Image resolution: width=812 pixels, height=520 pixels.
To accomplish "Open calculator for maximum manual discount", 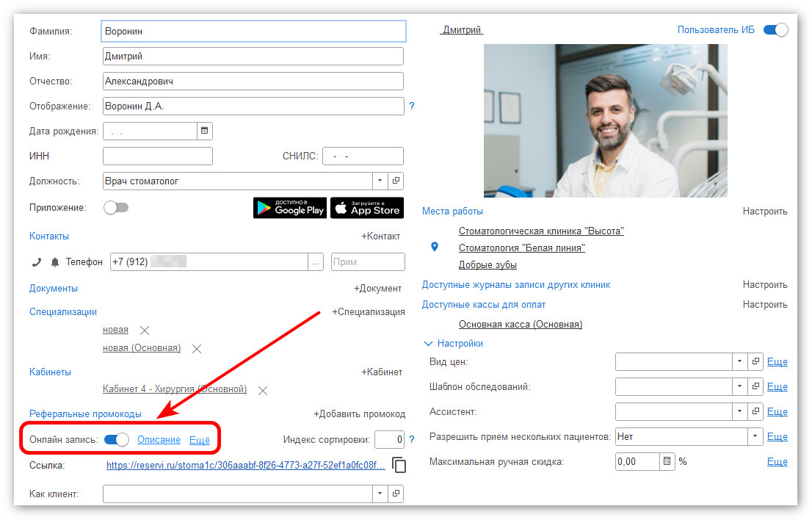I will [667, 462].
